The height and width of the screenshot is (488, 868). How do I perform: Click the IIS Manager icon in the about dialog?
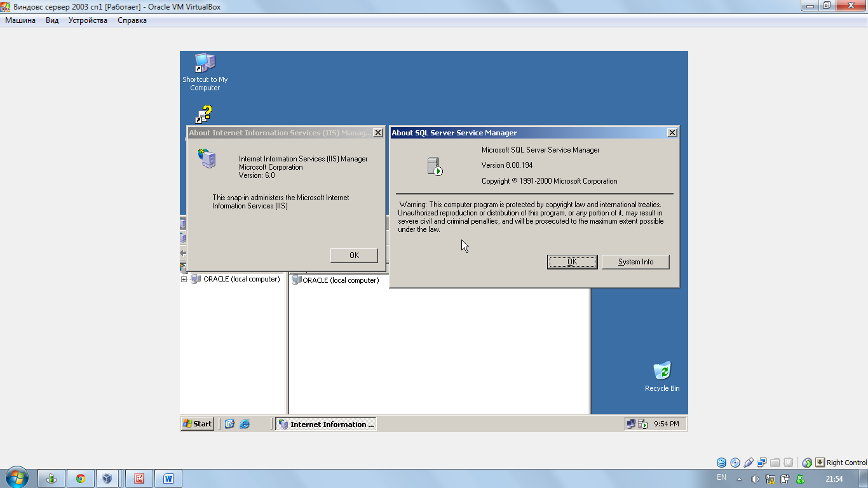pos(207,158)
